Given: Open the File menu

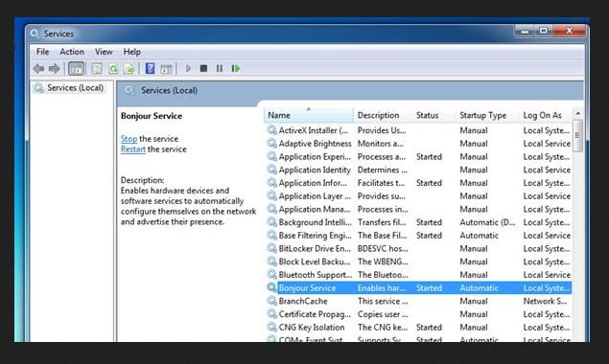Looking at the screenshot, I should [x=43, y=52].
